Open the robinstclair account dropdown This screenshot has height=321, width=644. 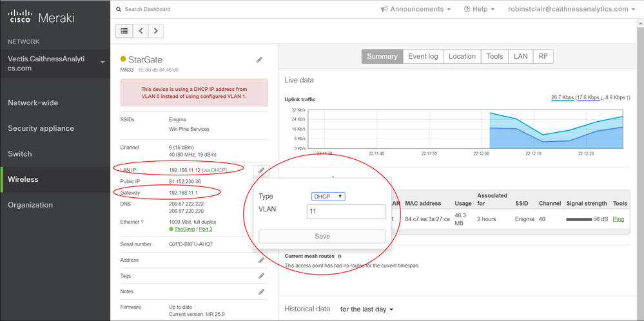(x=572, y=9)
